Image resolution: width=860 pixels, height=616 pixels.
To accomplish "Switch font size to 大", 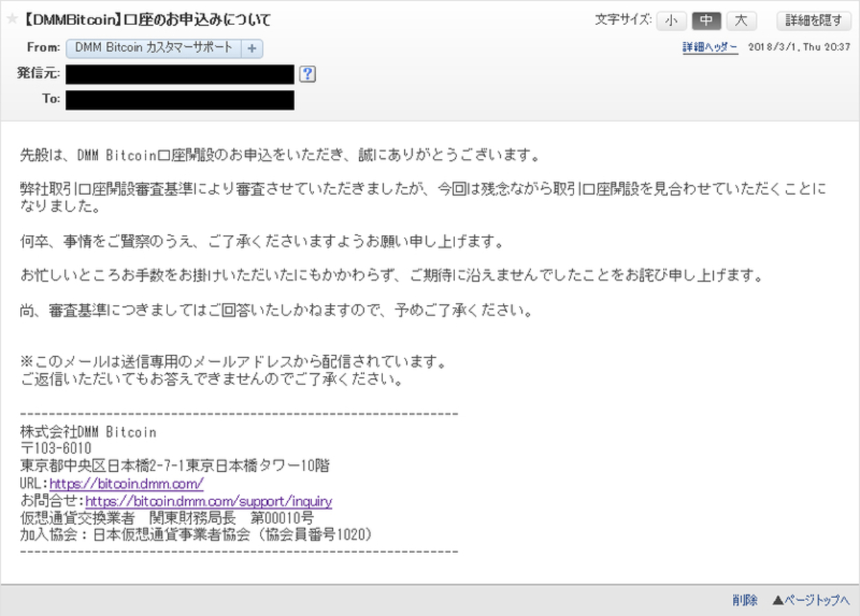I will pos(742,21).
